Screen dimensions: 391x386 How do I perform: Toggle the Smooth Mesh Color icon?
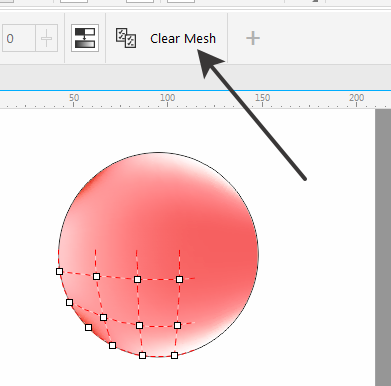tap(85, 38)
